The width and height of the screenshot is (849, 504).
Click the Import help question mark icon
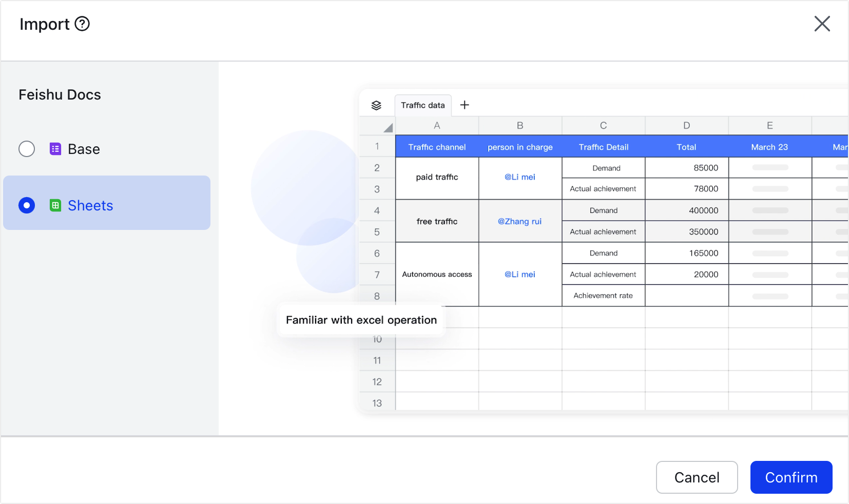point(82,24)
